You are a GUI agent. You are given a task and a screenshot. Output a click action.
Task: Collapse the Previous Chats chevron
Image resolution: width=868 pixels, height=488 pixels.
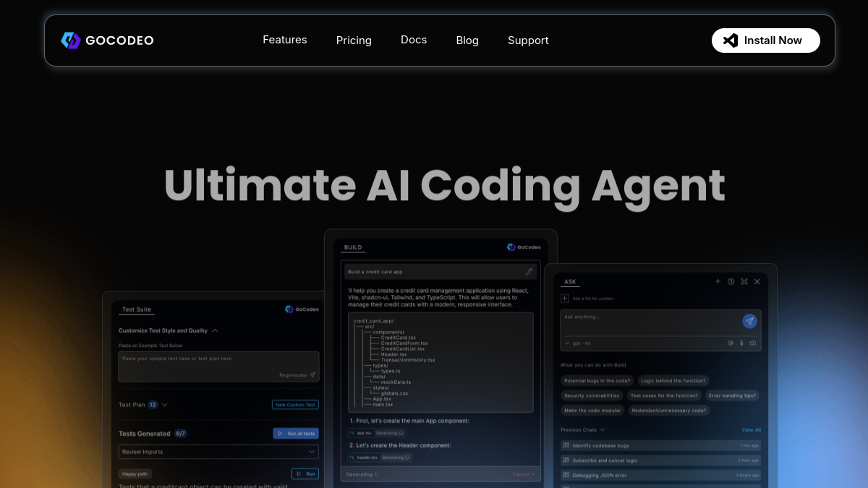coord(603,430)
